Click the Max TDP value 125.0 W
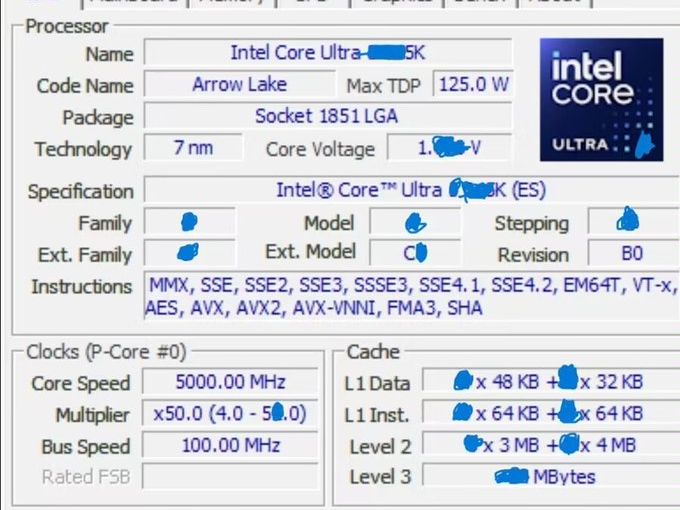This screenshot has height=510, width=680. tap(473, 84)
